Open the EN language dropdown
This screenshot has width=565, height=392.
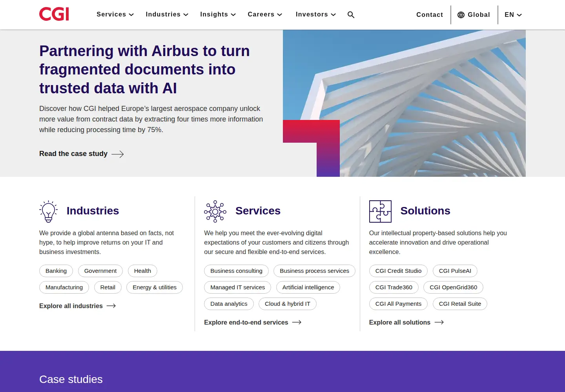[x=513, y=15]
